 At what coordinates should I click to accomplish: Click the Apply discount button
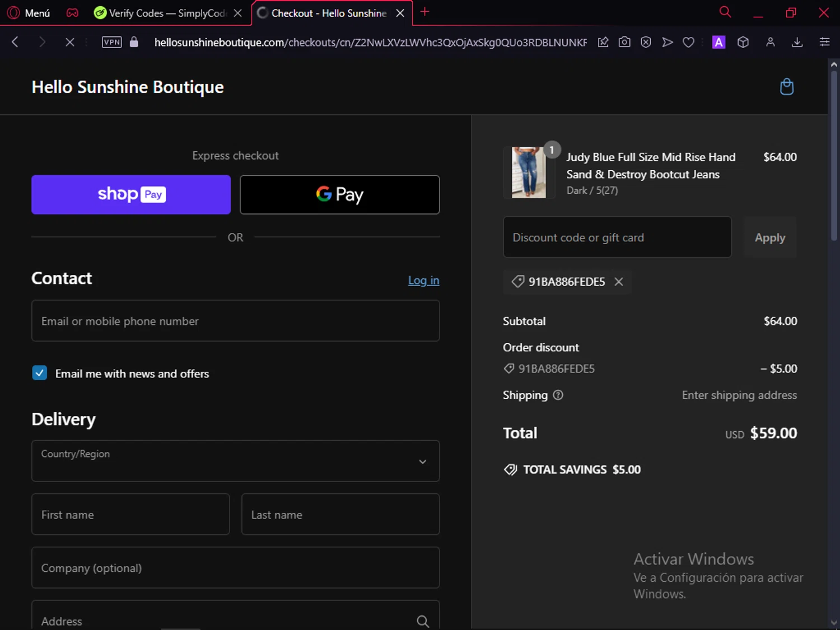point(770,237)
